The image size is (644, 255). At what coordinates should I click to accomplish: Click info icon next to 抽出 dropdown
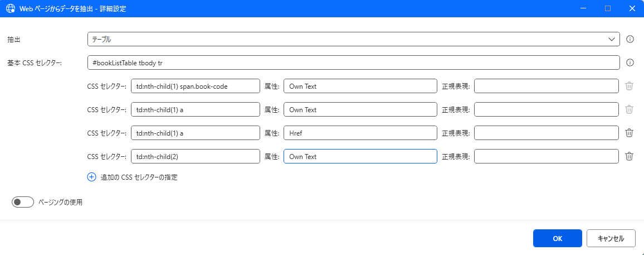pyautogui.click(x=631, y=39)
